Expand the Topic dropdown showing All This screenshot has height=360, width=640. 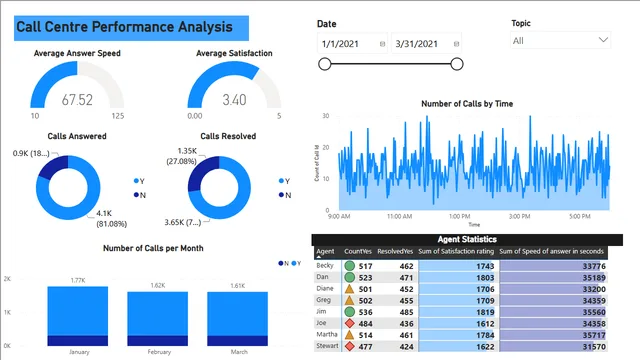[x=560, y=40]
